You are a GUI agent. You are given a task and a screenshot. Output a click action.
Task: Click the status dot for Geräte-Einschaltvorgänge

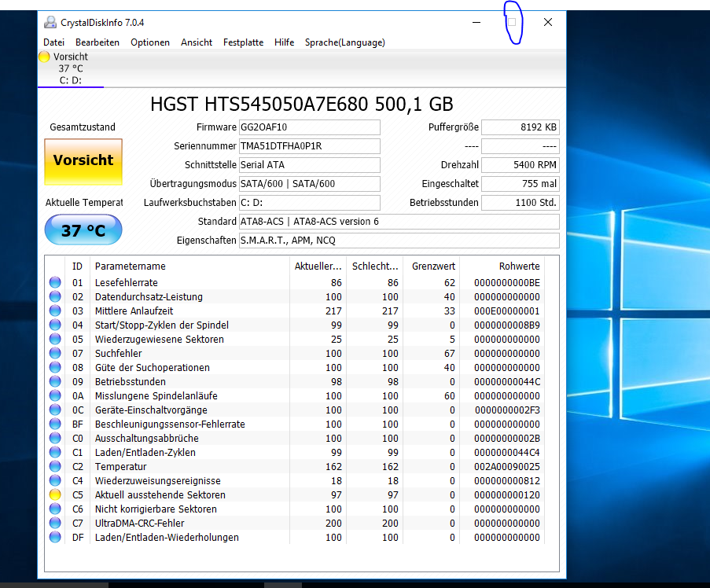pyautogui.click(x=55, y=410)
